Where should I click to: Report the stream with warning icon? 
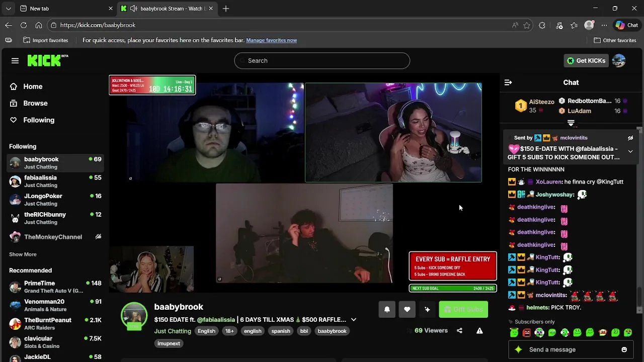tap(479, 331)
